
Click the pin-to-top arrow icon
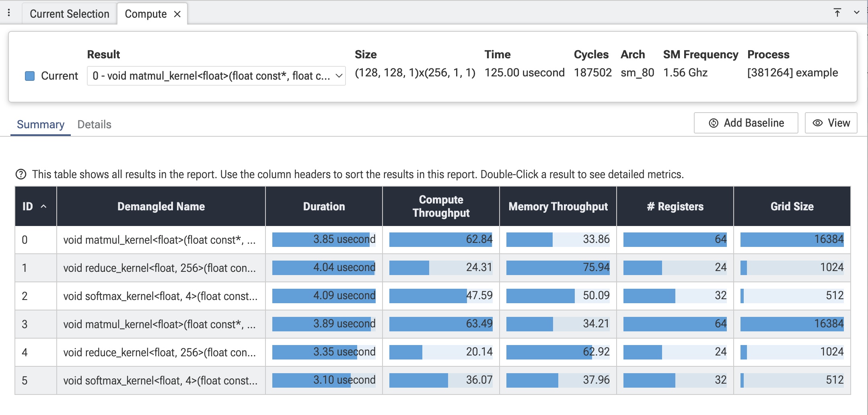[x=837, y=12]
